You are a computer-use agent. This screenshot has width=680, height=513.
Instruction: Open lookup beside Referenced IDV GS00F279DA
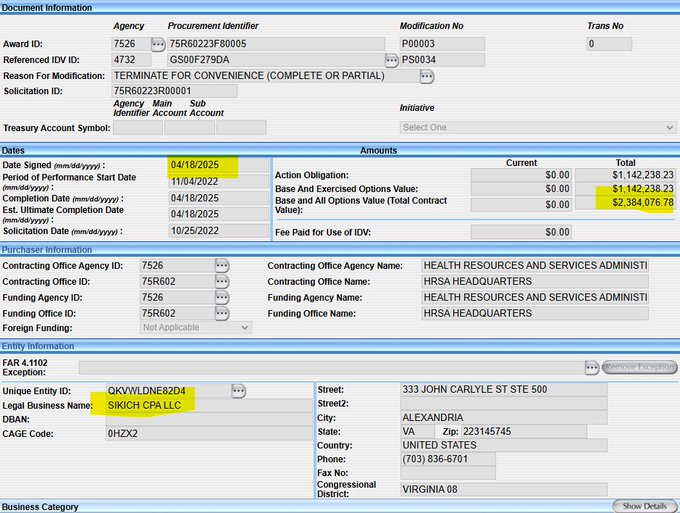point(392,60)
